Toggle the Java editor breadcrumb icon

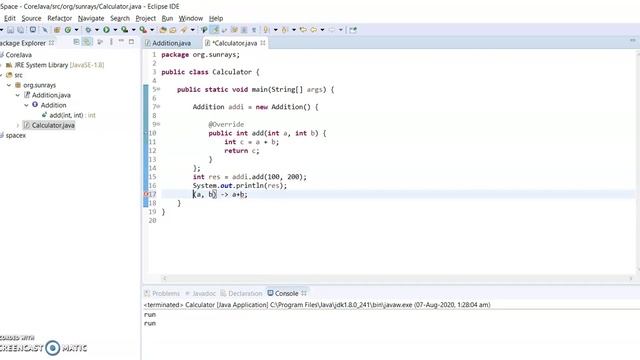point(204,30)
